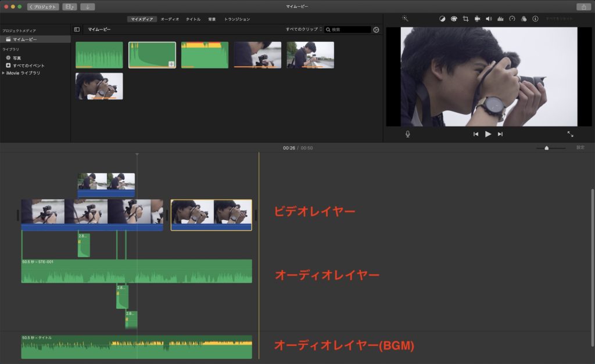Adjust the timeline zoom slider
The width and height of the screenshot is (595, 364).
(x=546, y=148)
